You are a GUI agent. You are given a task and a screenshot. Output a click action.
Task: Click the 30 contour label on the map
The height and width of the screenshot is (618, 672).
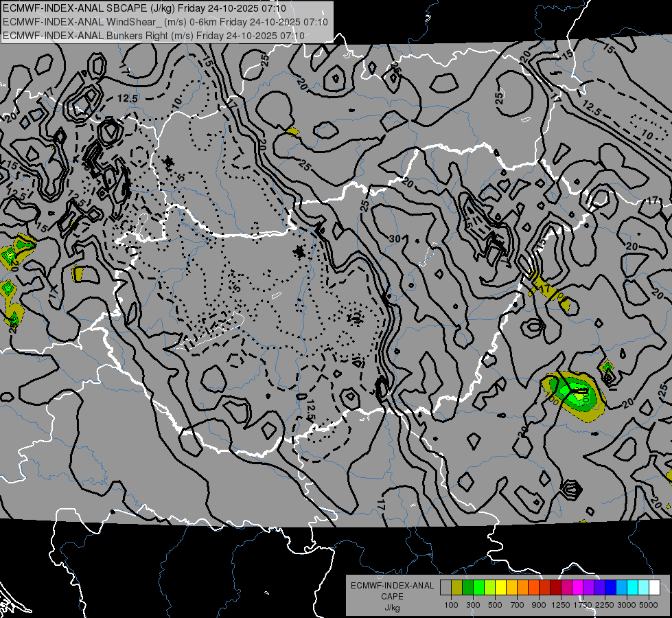(x=394, y=238)
